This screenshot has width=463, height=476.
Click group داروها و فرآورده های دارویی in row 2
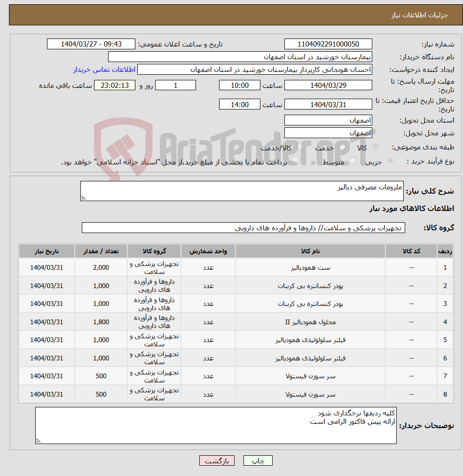pyautogui.click(x=154, y=286)
